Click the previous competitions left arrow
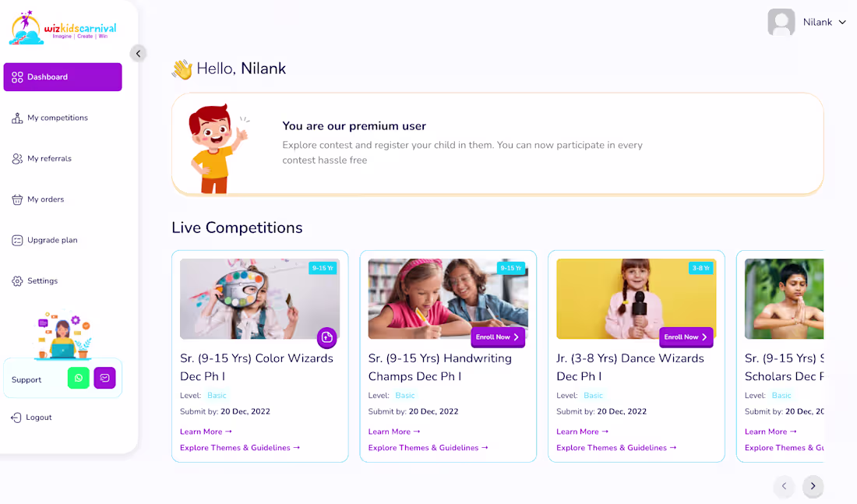This screenshot has height=504, width=857. pyautogui.click(x=784, y=486)
